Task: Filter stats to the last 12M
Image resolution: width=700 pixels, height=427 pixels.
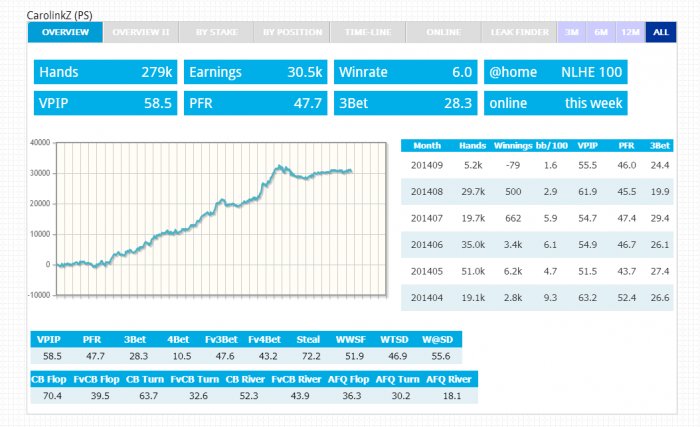Action: [x=630, y=32]
